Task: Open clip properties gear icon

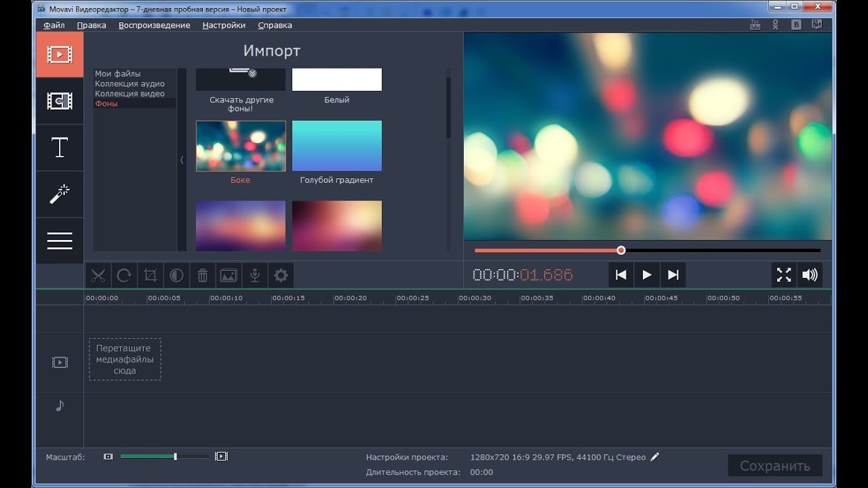Action: click(x=281, y=275)
